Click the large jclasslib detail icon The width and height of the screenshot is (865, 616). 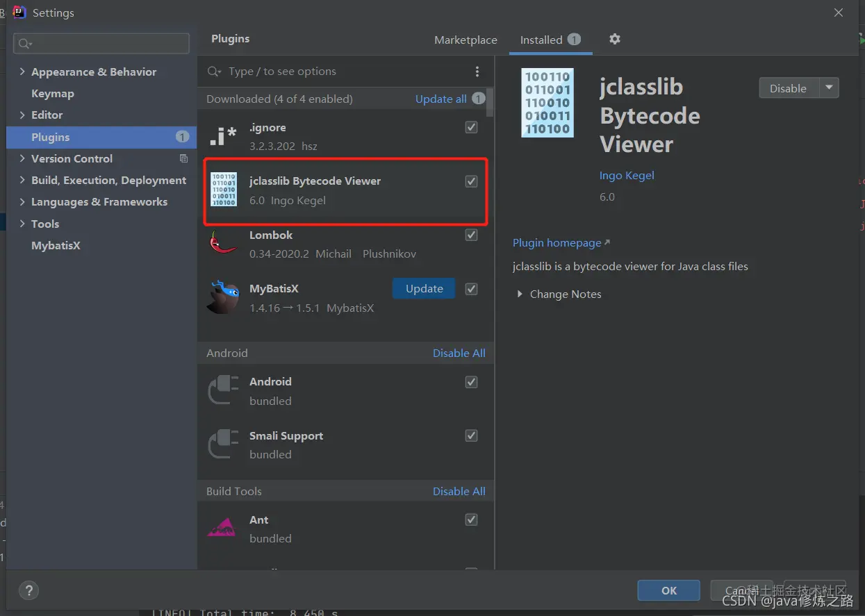tap(547, 103)
